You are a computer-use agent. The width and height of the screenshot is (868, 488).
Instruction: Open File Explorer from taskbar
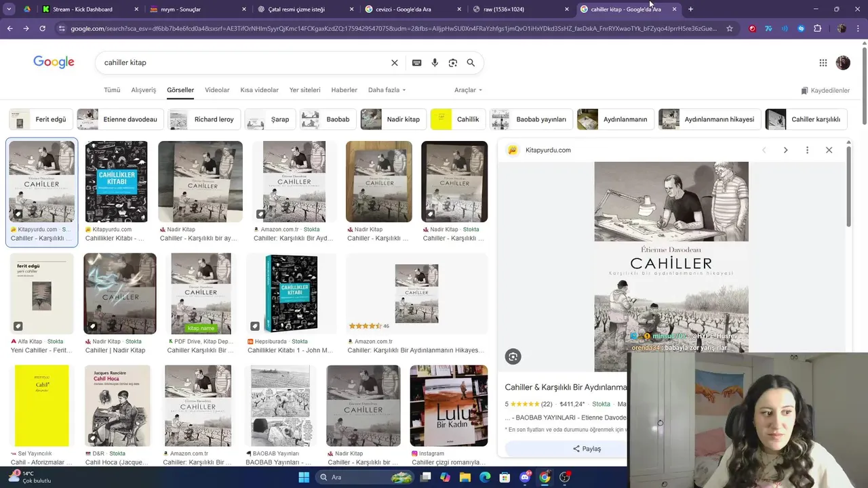coord(465,477)
